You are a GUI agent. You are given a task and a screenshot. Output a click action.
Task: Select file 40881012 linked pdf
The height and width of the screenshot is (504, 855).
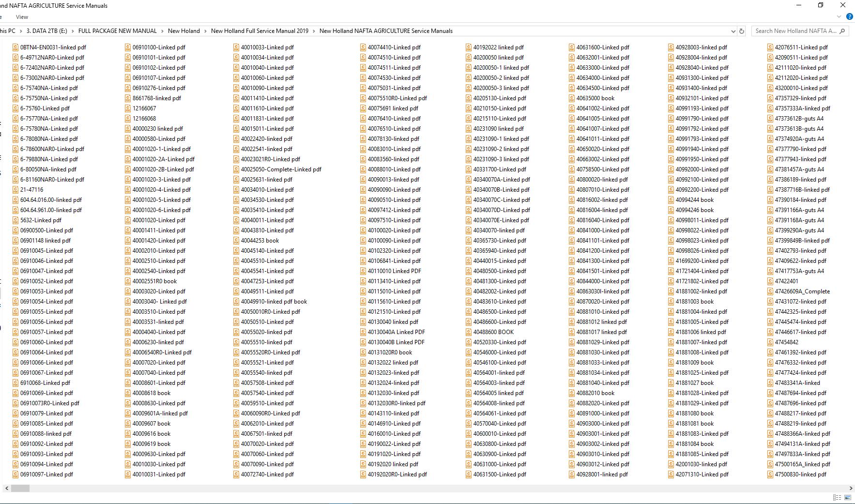(598, 322)
